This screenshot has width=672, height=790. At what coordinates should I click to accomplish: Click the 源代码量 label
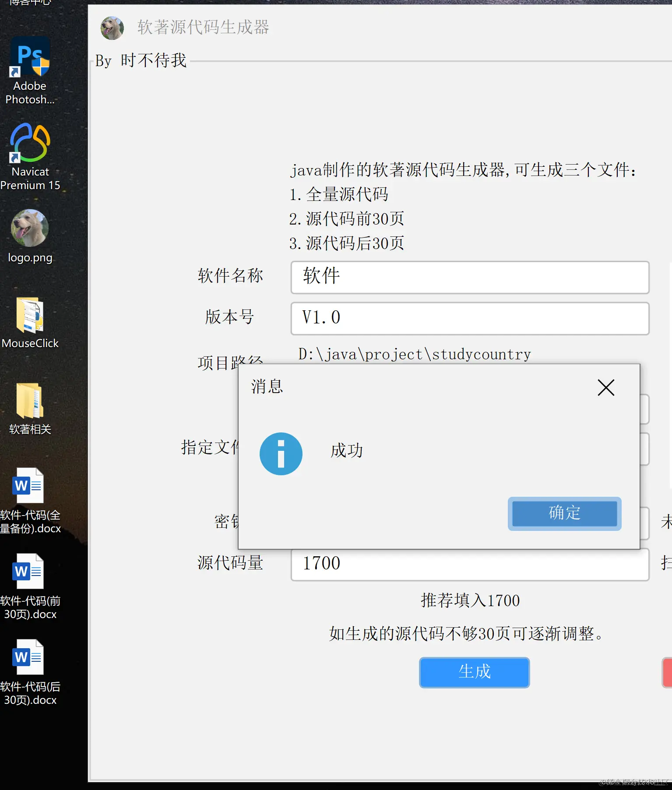point(230,562)
